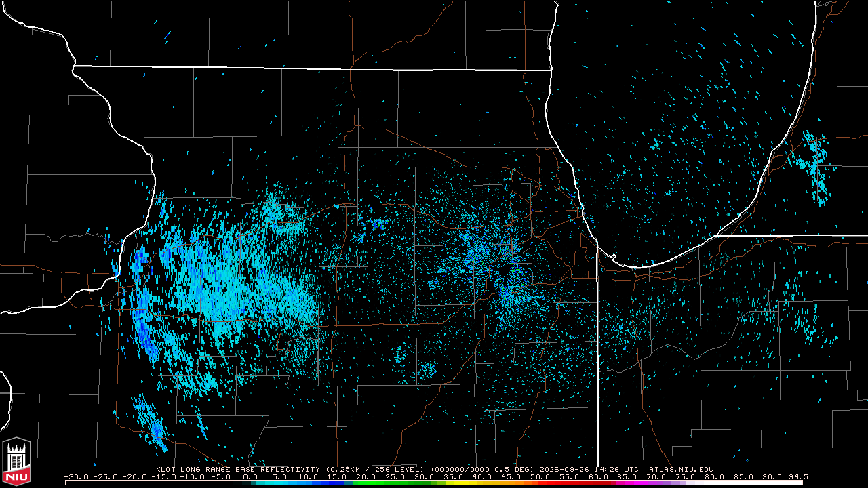Viewport: 868px width, 488px height.
Task: Select the 50.0 red color scale label
Action: pyautogui.click(x=542, y=476)
